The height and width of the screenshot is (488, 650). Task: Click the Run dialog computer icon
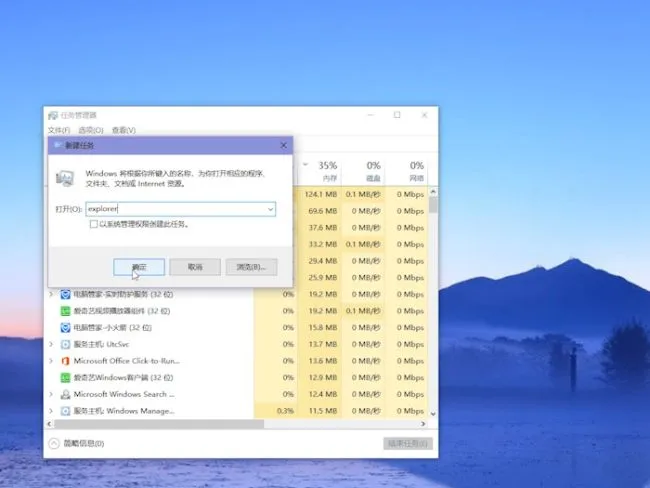pos(65,178)
